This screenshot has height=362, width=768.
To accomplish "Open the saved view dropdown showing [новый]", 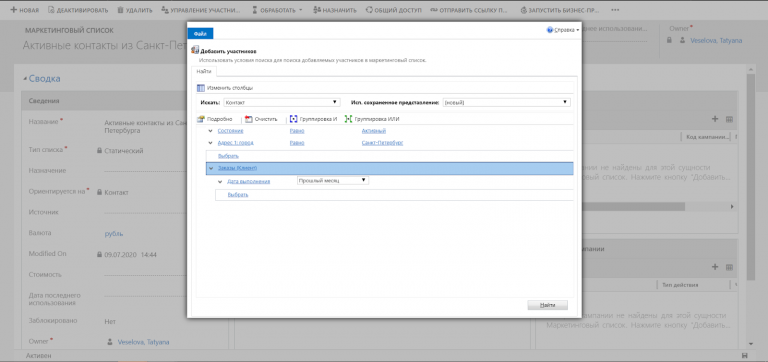I will pyautogui.click(x=506, y=102).
